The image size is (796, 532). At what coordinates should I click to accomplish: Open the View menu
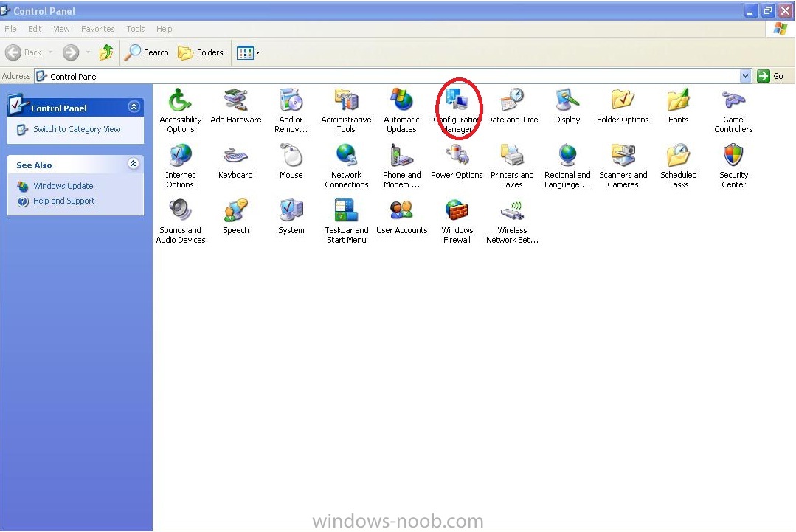point(61,29)
